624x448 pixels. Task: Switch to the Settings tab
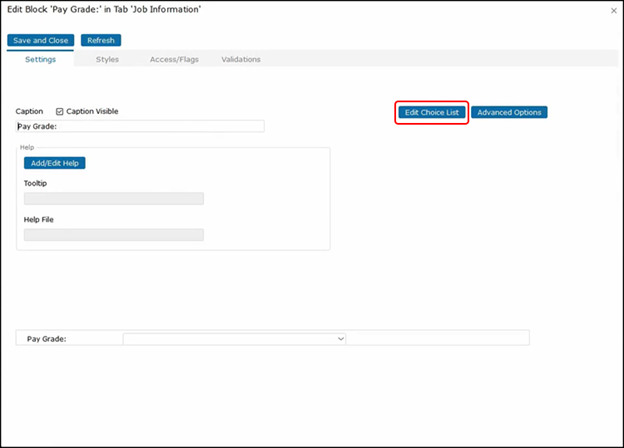pyautogui.click(x=40, y=59)
